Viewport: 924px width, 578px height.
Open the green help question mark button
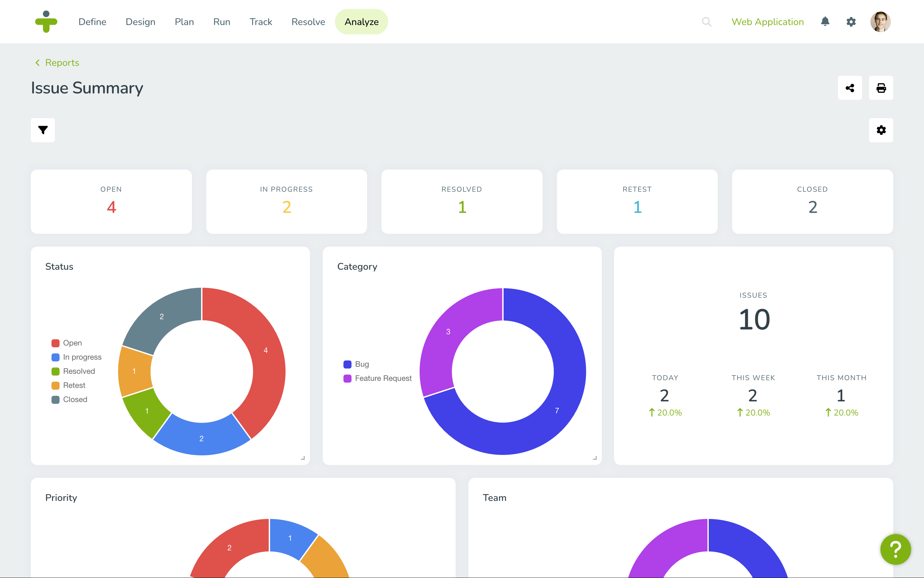pos(895,549)
